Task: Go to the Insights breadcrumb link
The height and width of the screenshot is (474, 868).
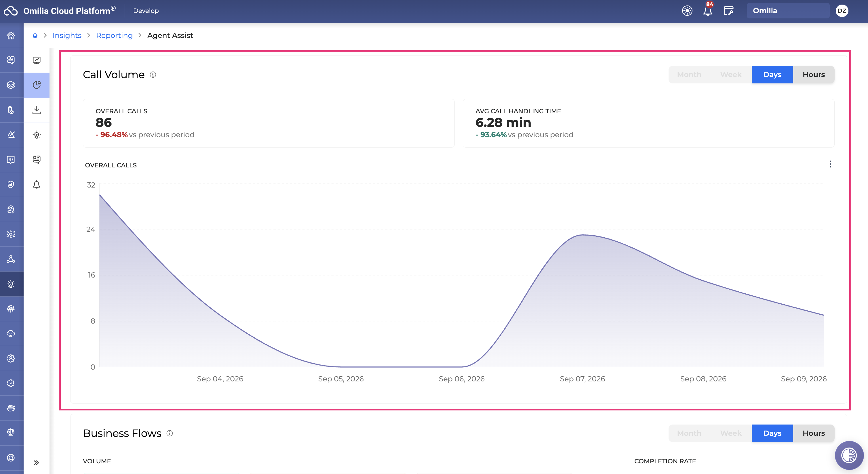Action: coord(67,35)
